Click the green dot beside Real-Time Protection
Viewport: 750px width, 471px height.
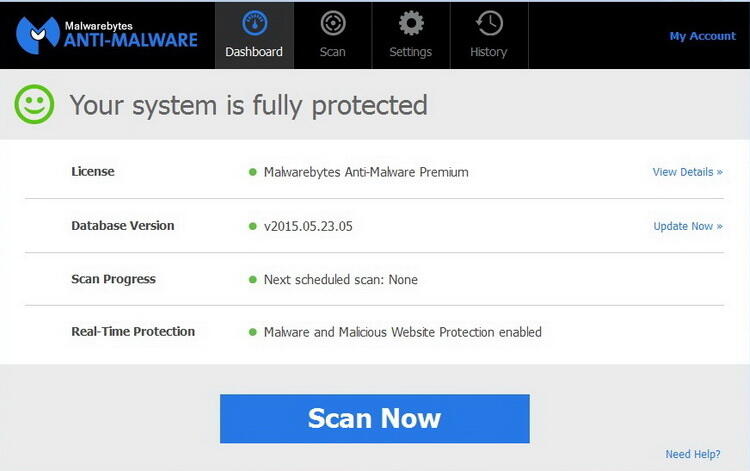point(253,332)
